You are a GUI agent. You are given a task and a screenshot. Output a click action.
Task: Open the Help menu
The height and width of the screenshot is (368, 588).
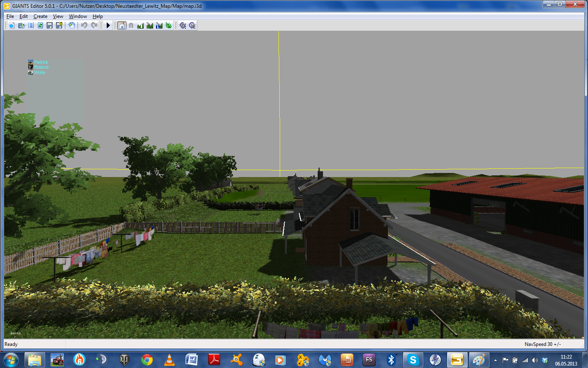(x=98, y=16)
